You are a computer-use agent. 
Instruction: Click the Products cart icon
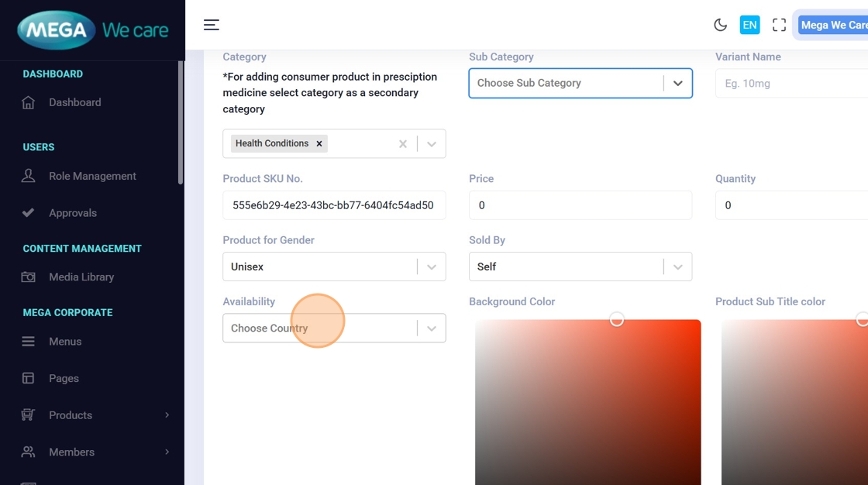29,415
